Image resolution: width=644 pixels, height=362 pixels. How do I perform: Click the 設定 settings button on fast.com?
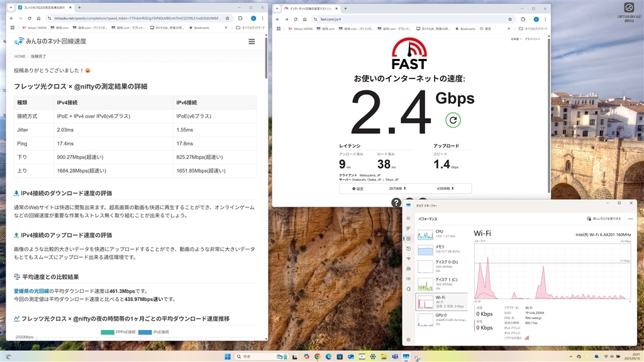358,189
